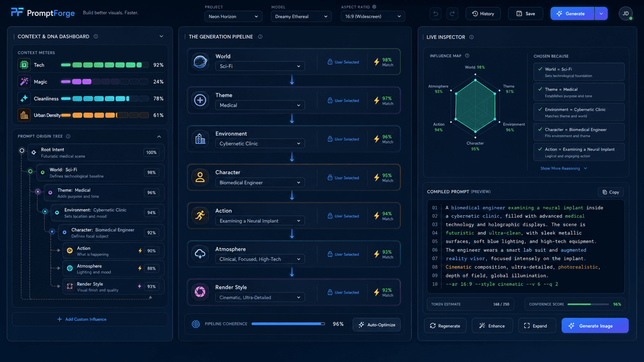The width and height of the screenshot is (644, 362).
Task: Select the Theme: Medical tree node
Action: 104,193
